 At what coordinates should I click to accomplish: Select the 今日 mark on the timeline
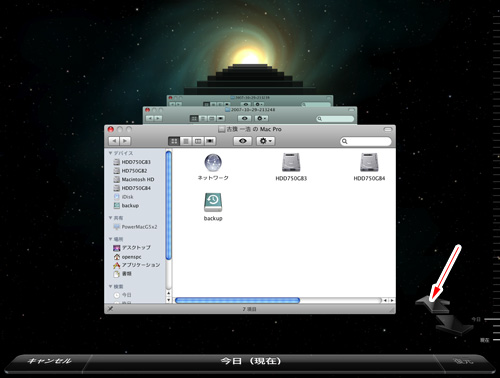pyautogui.click(x=476, y=319)
